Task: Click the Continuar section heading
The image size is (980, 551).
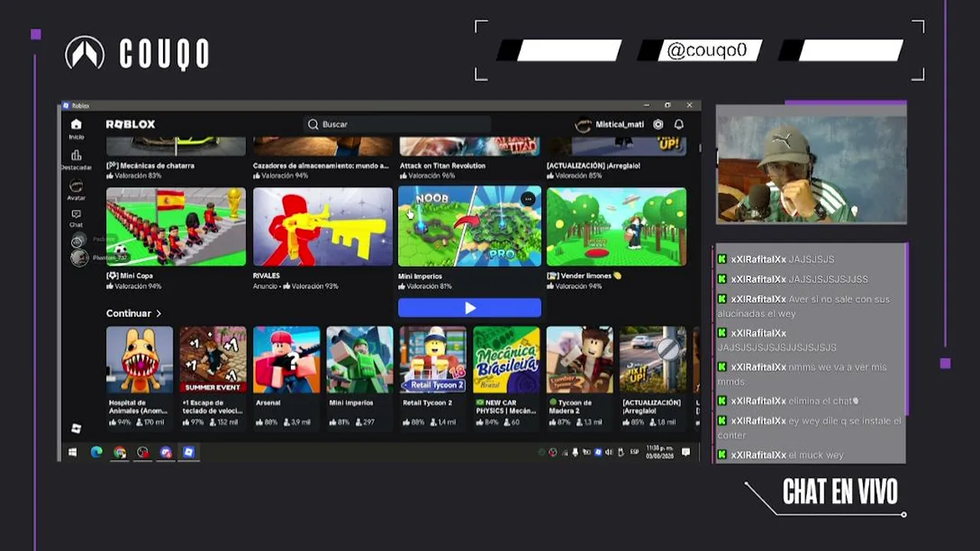Action: [129, 314]
